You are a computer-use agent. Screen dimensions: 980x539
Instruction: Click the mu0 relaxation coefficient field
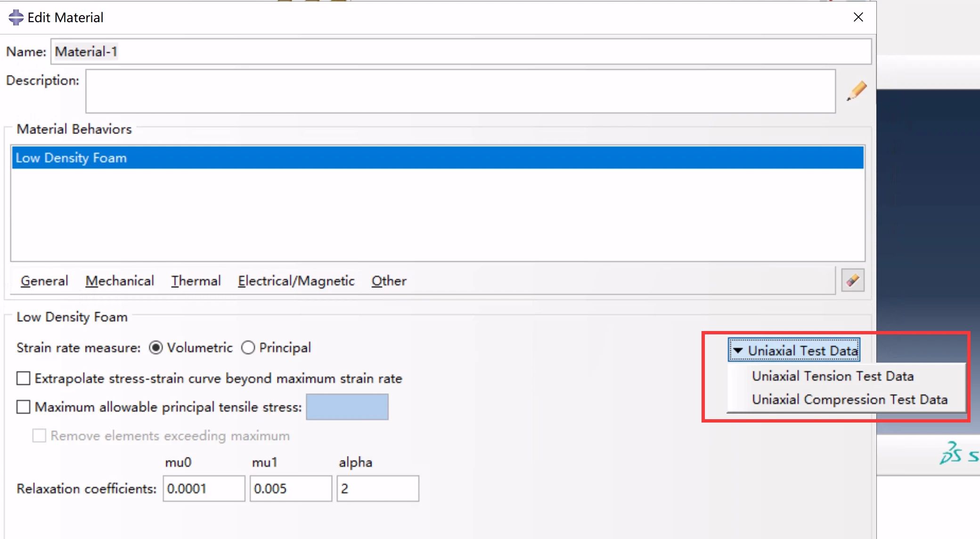204,489
